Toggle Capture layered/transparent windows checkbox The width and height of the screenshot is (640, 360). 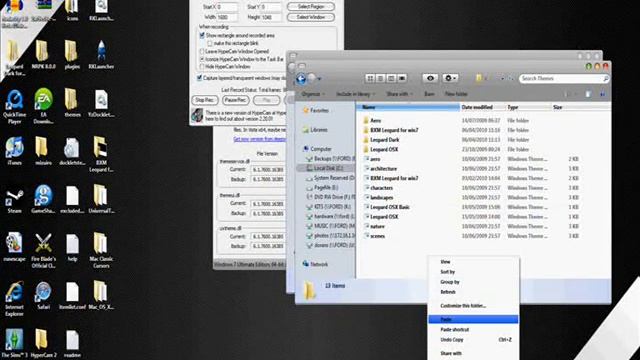(200, 78)
